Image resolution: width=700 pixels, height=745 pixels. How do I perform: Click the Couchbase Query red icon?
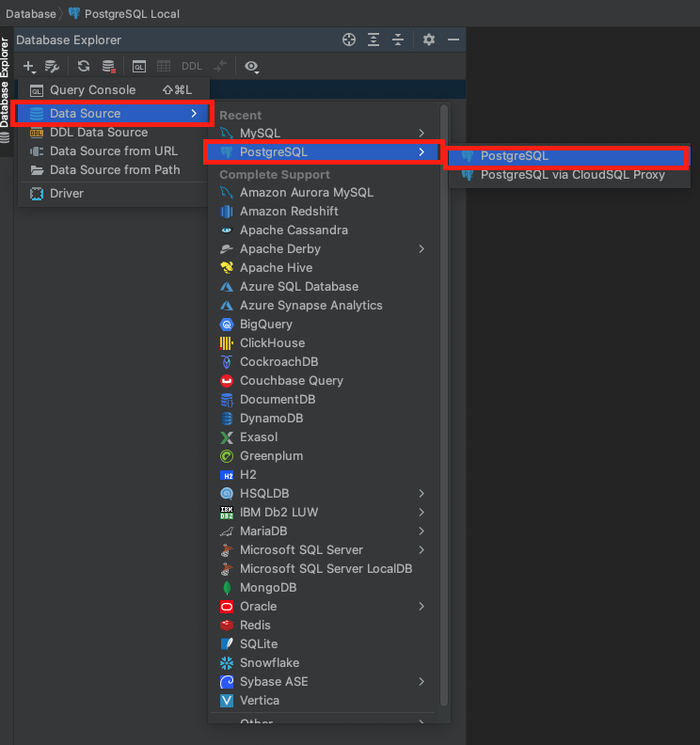[x=227, y=381]
